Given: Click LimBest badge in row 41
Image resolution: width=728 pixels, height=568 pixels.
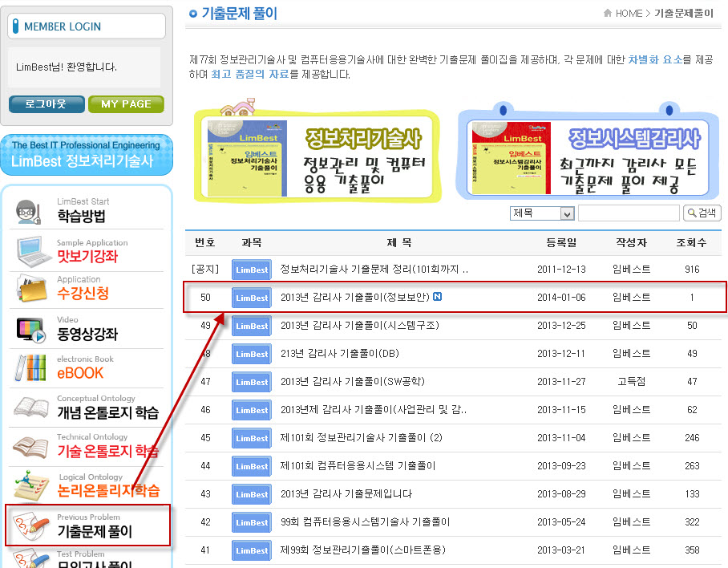Looking at the screenshot, I should pyautogui.click(x=252, y=550).
